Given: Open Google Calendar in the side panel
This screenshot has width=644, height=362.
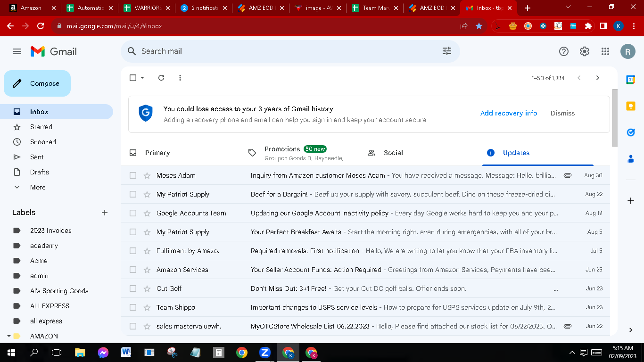Looking at the screenshot, I should click(631, 80).
